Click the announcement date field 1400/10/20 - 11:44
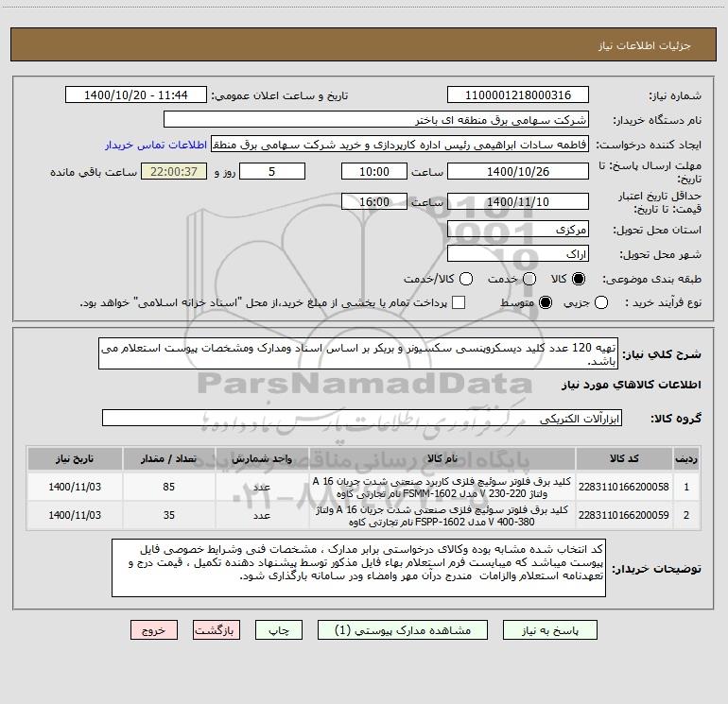The image size is (728, 704). [x=136, y=95]
